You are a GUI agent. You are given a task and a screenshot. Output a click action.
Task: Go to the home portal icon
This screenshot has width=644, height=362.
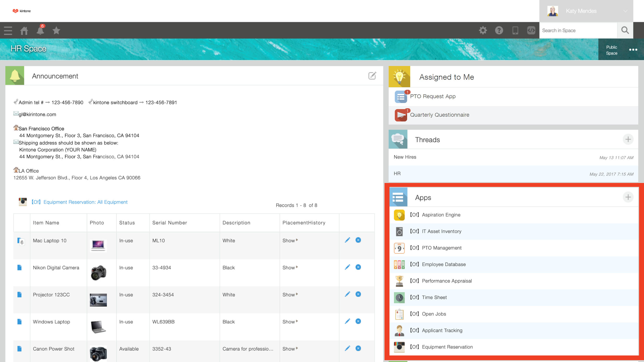(24, 31)
